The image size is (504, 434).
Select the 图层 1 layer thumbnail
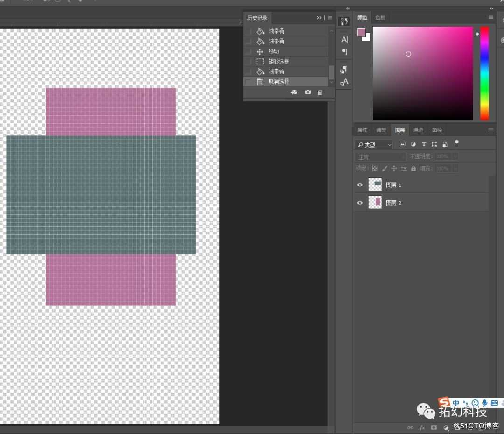coord(375,185)
